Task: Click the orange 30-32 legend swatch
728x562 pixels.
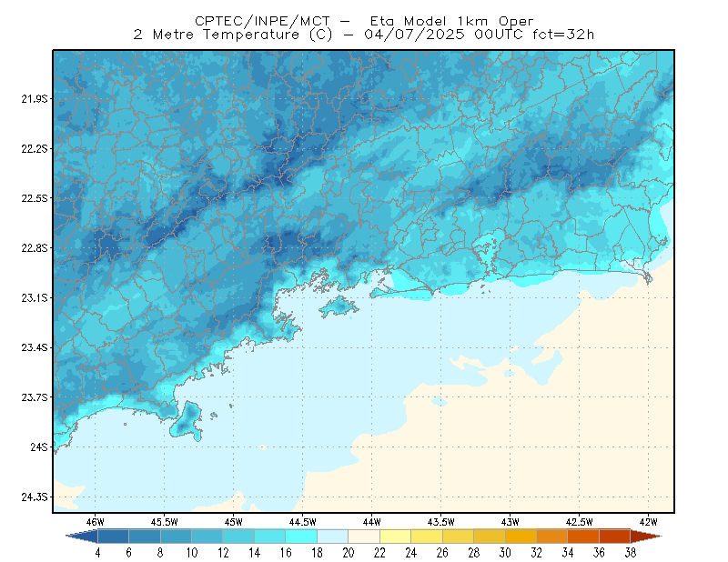Action: [521, 536]
